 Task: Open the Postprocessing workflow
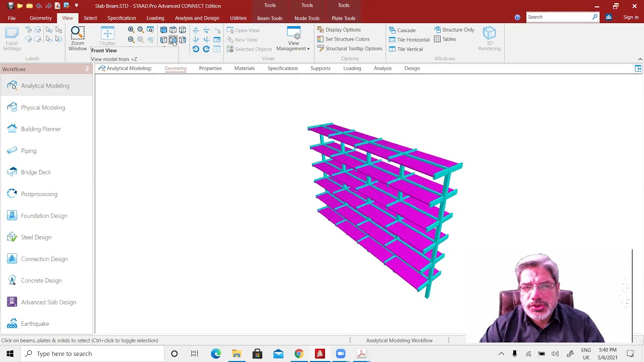point(46,194)
